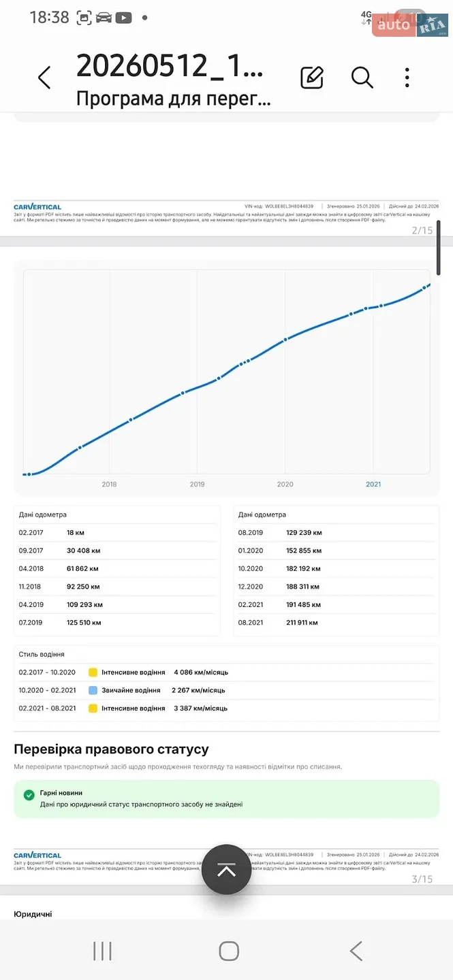
Task: Tap the vertical scrollbar handle on the right
Action: coord(439,247)
